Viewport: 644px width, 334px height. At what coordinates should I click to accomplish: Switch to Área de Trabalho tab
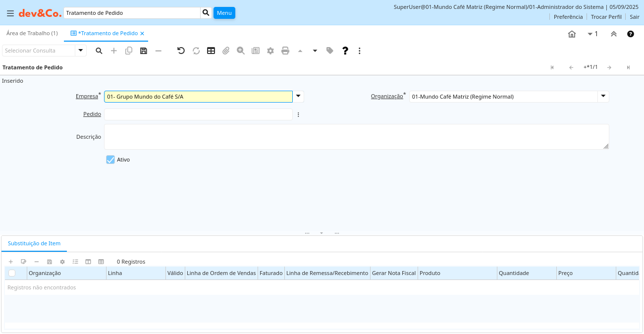coord(32,33)
